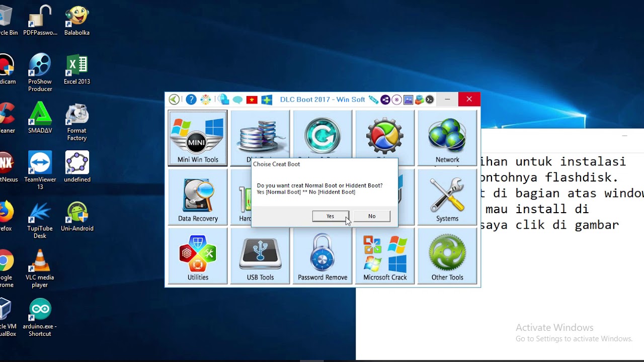Viewport: 644px width, 362px height.
Task: Open the Other Tools tile
Action: (x=447, y=256)
